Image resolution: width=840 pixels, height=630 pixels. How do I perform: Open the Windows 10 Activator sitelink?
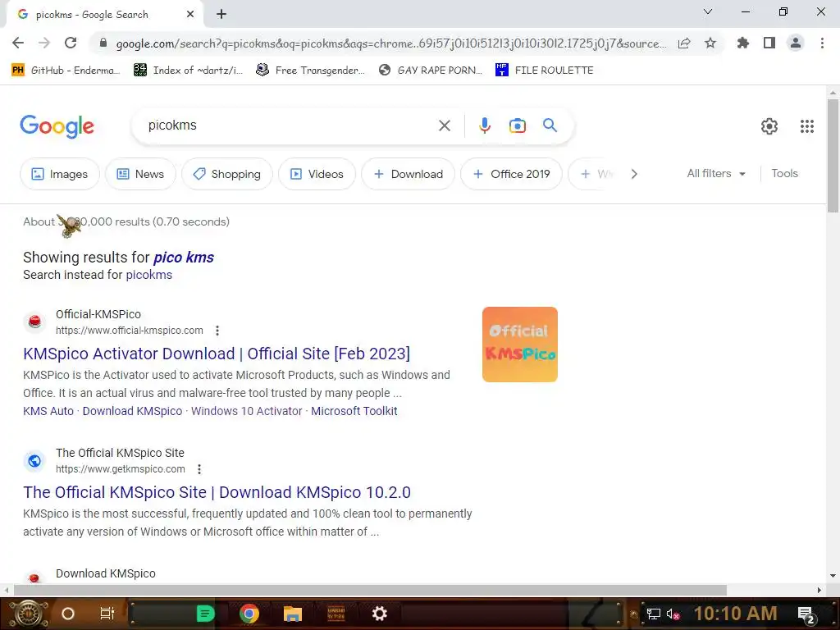[x=246, y=412]
